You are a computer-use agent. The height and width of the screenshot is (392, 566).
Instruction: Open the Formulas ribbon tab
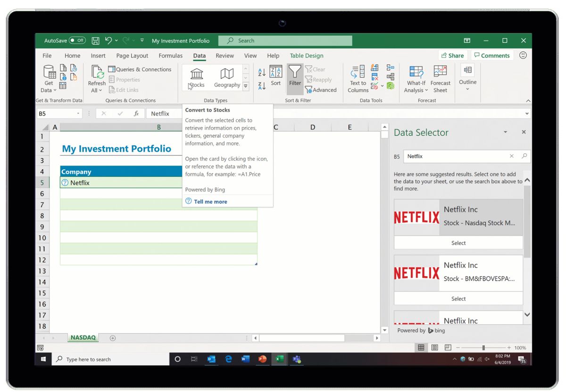click(170, 56)
